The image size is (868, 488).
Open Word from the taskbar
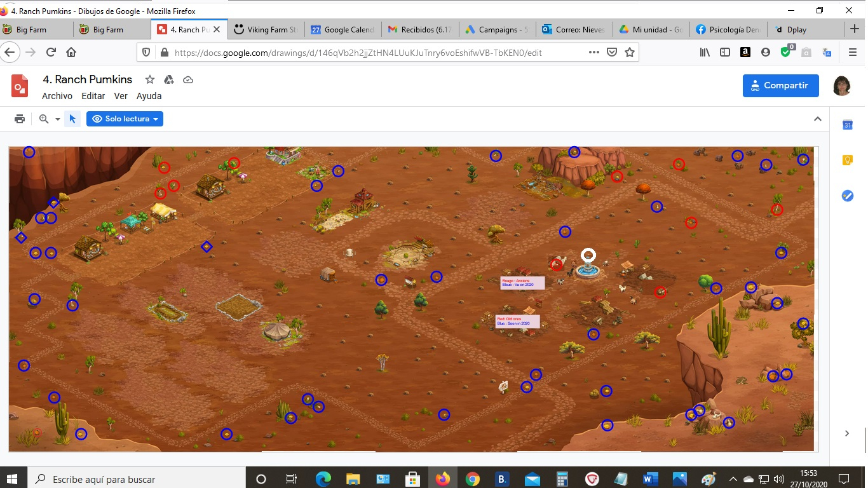coord(650,478)
